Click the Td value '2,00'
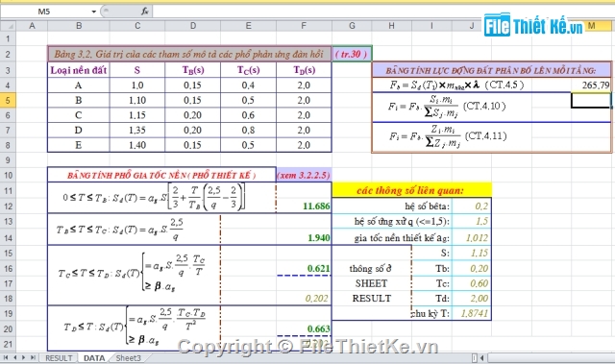The width and height of the screenshot is (615, 364). tap(472, 299)
